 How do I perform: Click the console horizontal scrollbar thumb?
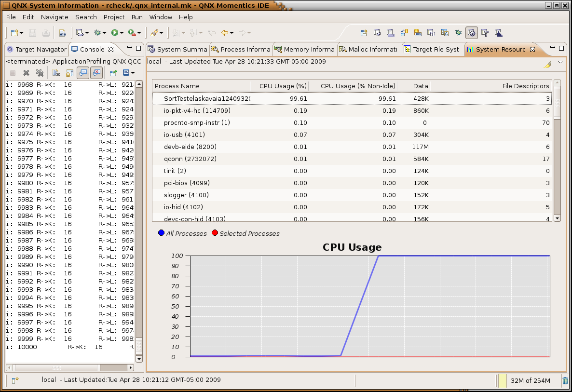pos(56,367)
